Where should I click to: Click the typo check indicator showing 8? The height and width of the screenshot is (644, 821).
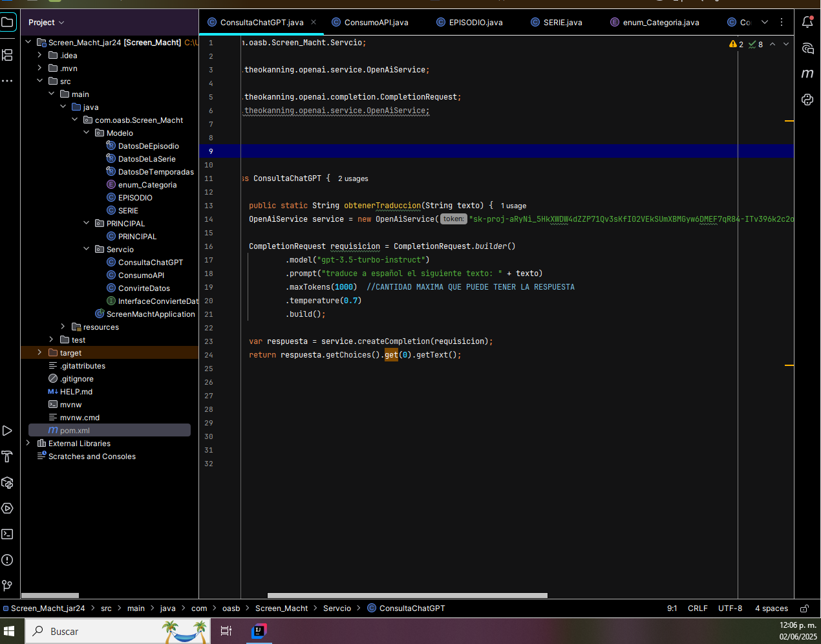point(756,45)
